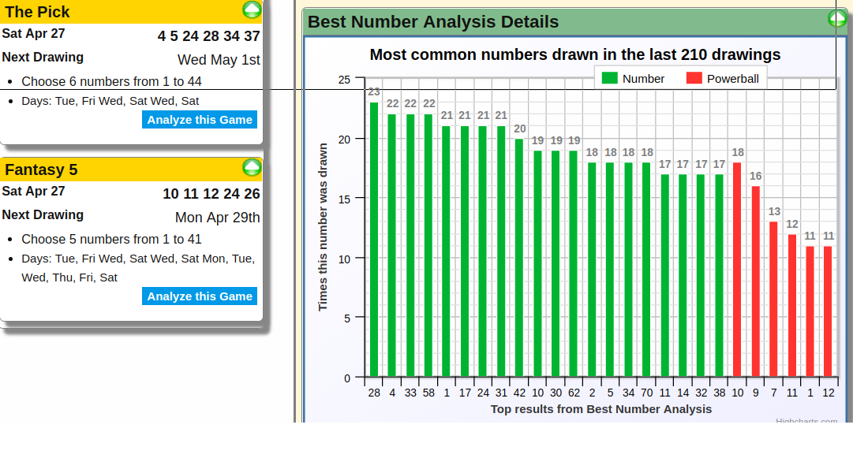Toggle the Number series legend label
Image resolution: width=868 pixels, height=473 pixels.
coord(643,79)
